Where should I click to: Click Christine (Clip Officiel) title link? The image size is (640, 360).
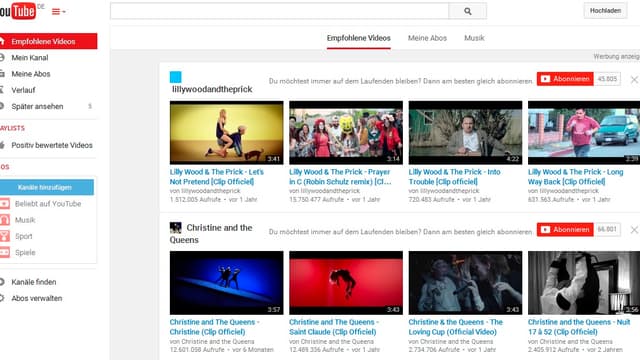(x=214, y=327)
